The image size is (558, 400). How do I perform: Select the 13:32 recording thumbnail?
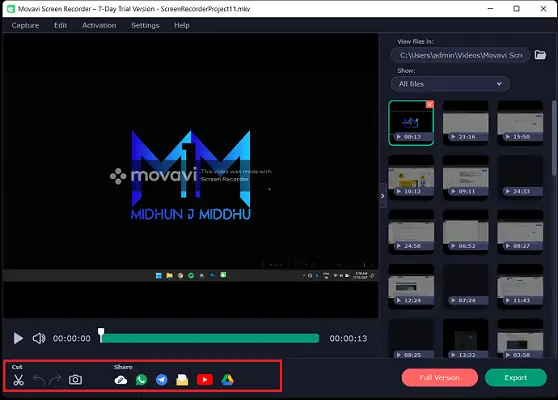click(465, 339)
